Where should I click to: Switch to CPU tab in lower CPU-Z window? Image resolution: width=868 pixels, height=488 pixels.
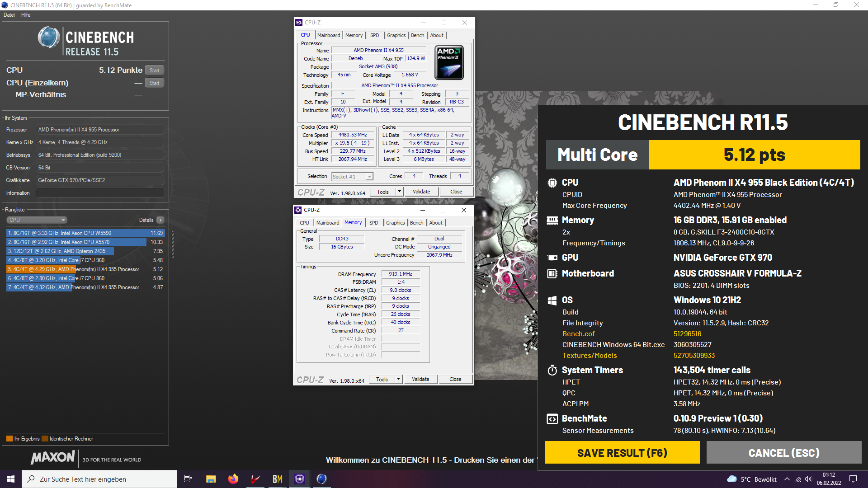point(304,223)
